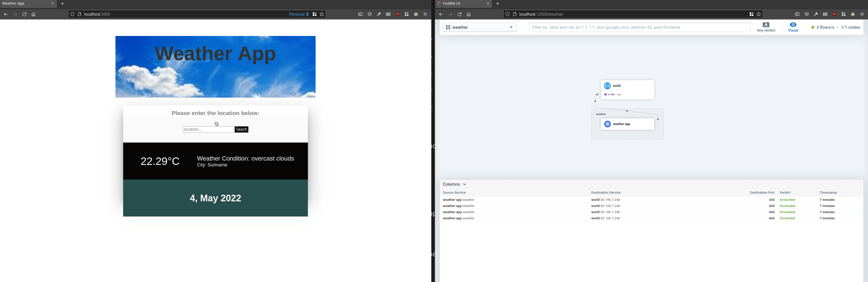
Task: Switch to the Weather App tab
Action: pos(24,4)
